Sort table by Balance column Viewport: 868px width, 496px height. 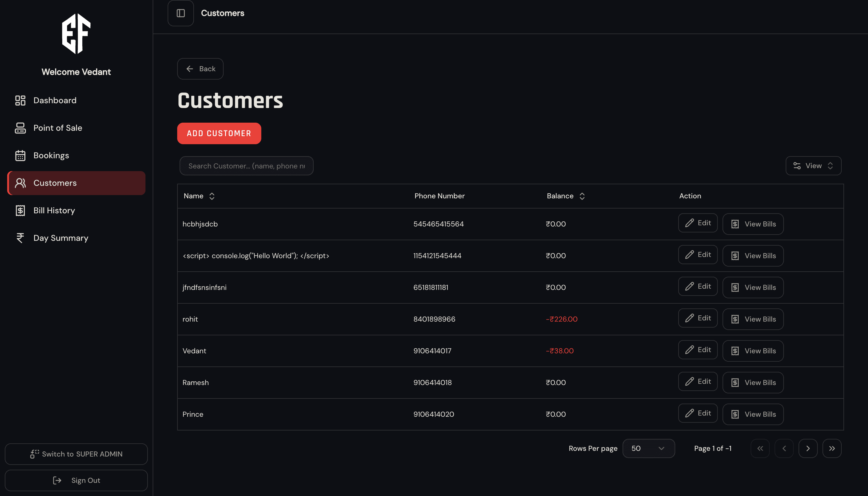point(566,196)
